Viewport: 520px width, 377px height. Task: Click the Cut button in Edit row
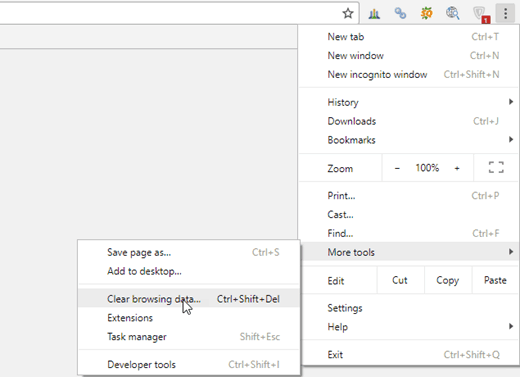click(400, 280)
